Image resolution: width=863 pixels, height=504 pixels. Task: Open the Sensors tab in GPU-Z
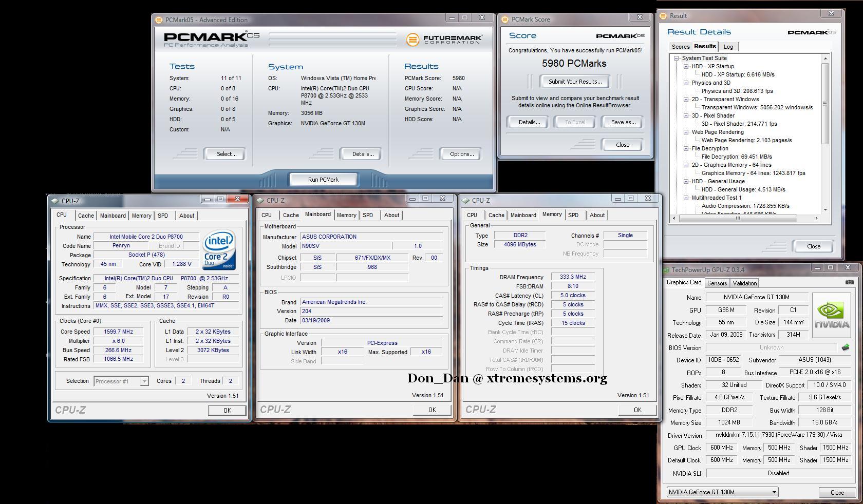717,283
